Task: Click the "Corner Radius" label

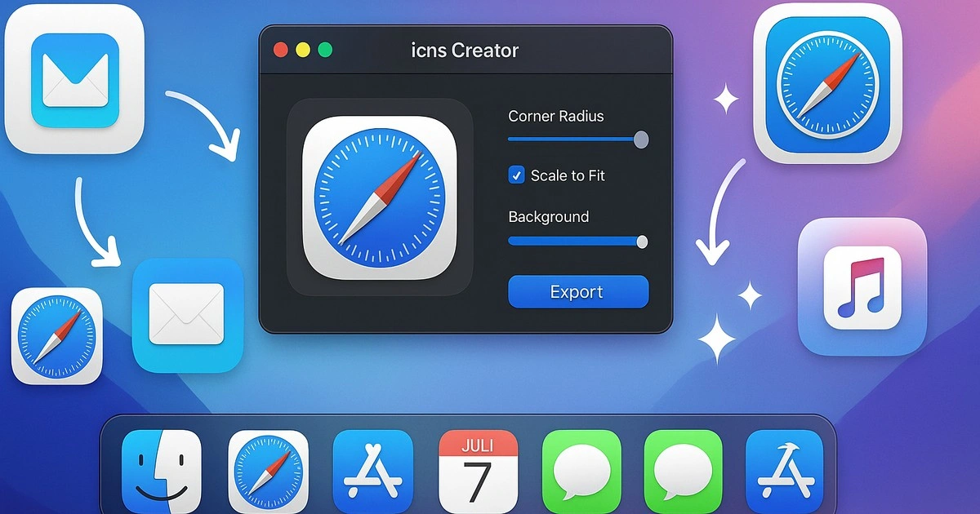Action: tap(556, 116)
